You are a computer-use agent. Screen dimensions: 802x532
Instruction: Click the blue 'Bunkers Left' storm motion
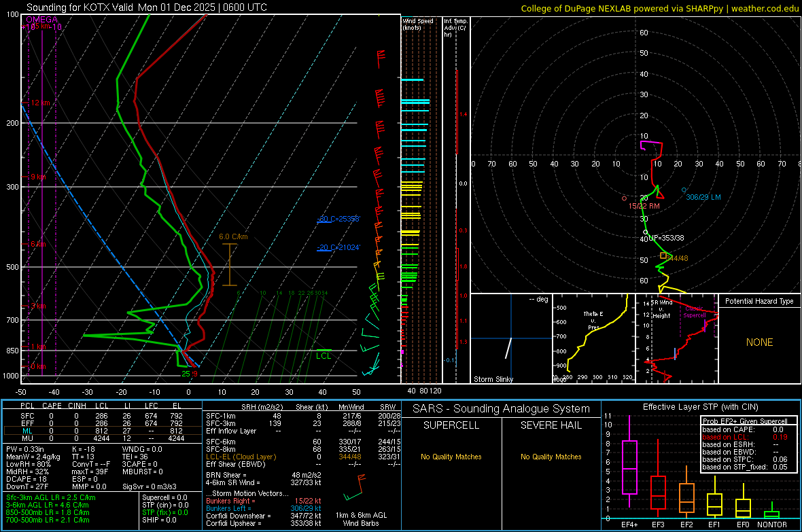264,508
